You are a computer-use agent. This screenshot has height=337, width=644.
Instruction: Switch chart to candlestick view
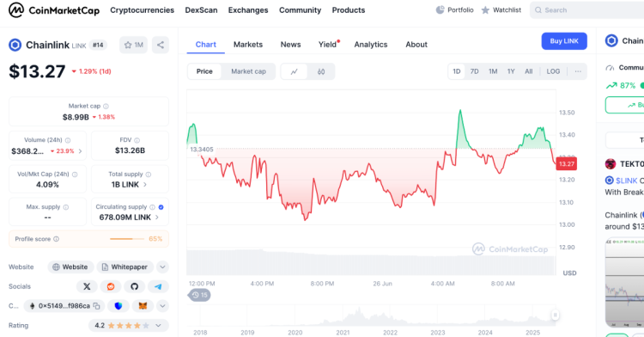pos(321,71)
